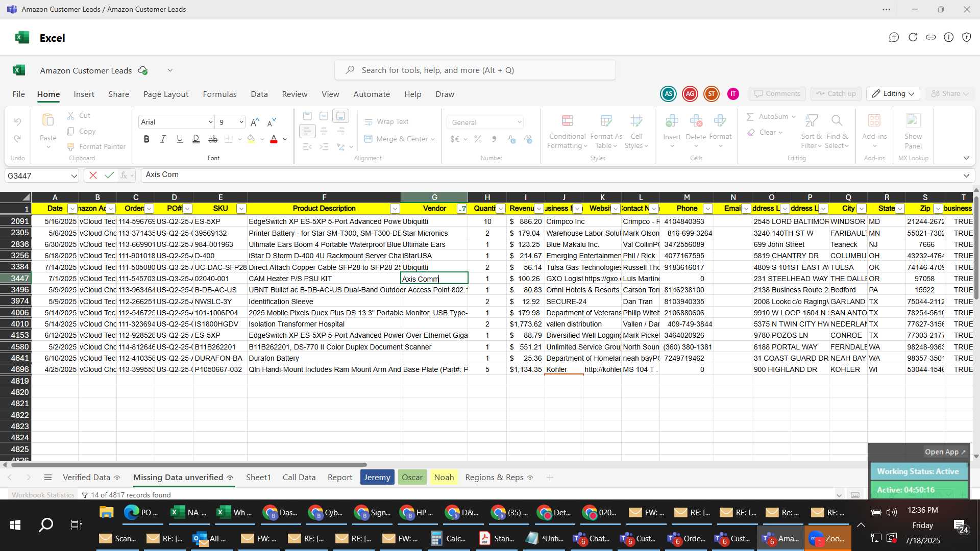
Task: Toggle italic formatting
Action: pos(163,139)
